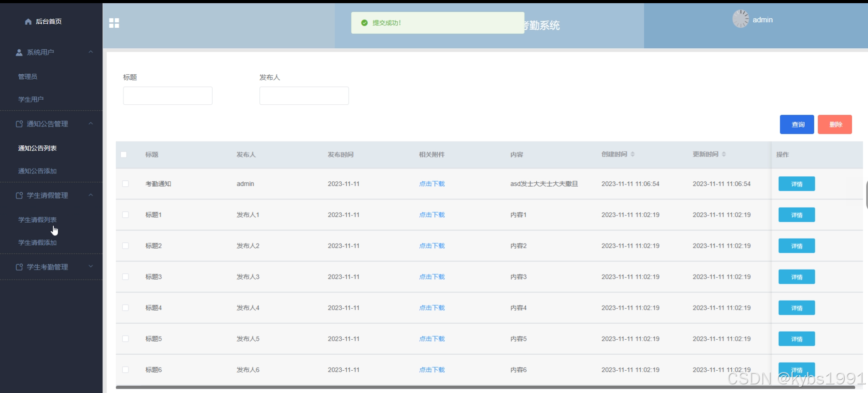Open 详情 for row 标题4
Viewport: 868px width, 393px height.
[796, 308]
